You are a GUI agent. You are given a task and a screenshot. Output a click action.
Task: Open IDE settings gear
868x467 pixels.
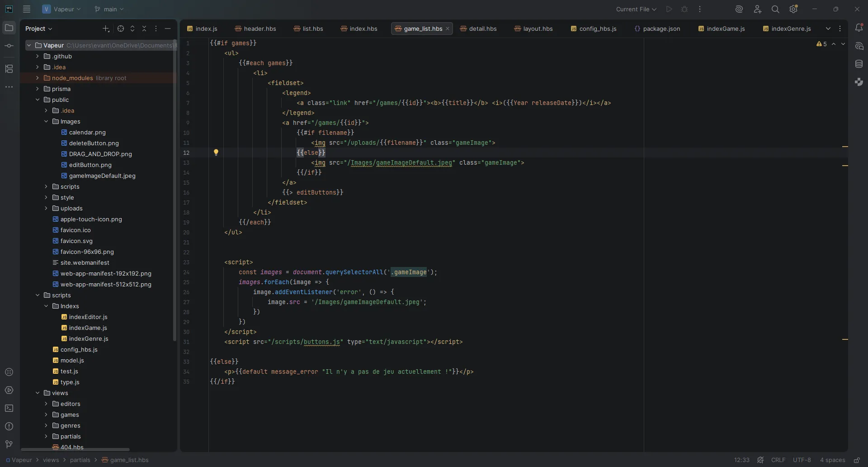pos(793,9)
